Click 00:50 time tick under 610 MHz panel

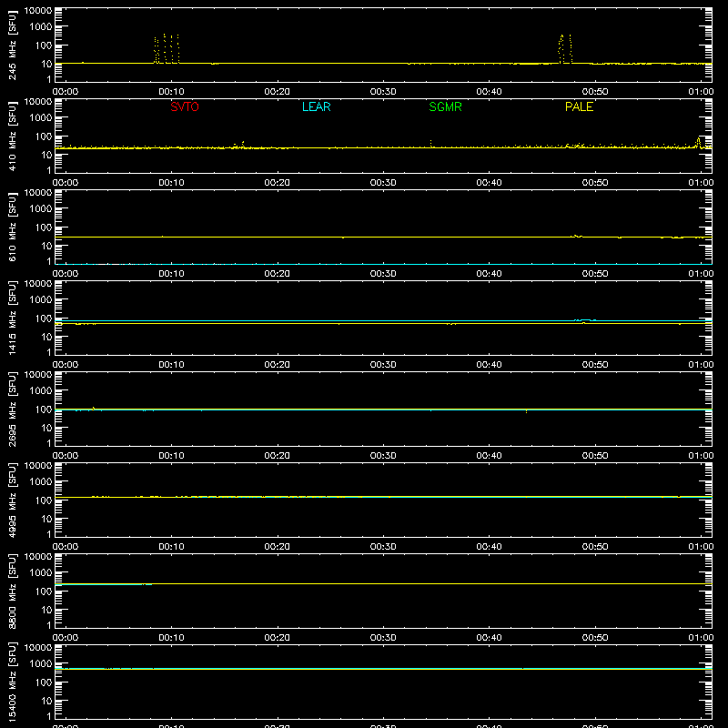(595, 274)
